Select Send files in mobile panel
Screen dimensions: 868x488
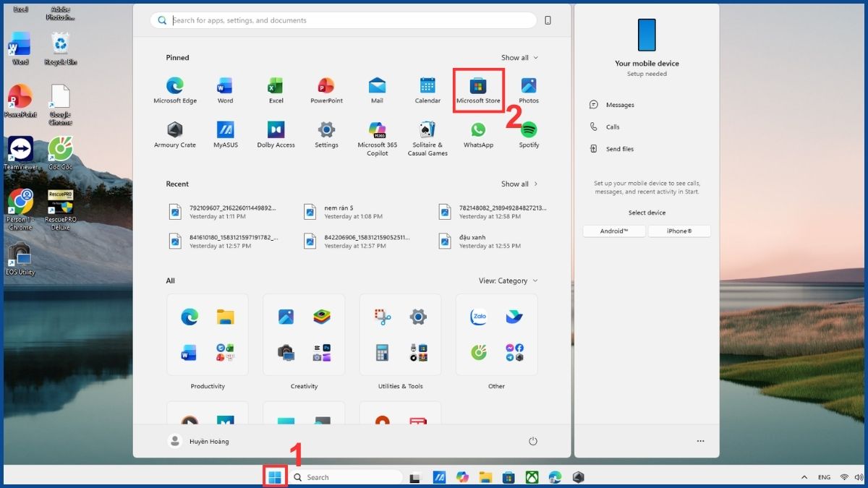click(x=612, y=149)
